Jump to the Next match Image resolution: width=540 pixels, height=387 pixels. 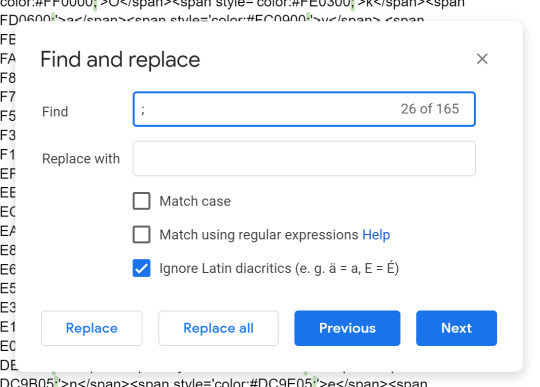point(456,328)
